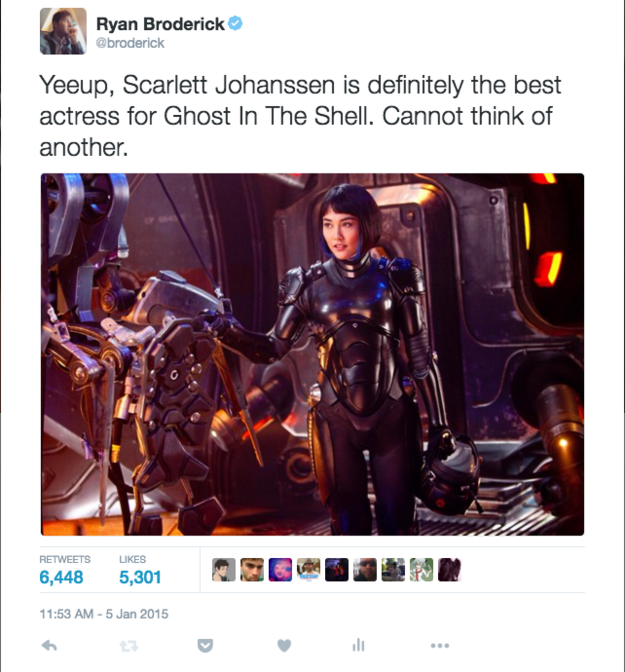Click the blue verified badge
625x672 pixels.
pyautogui.click(x=235, y=23)
